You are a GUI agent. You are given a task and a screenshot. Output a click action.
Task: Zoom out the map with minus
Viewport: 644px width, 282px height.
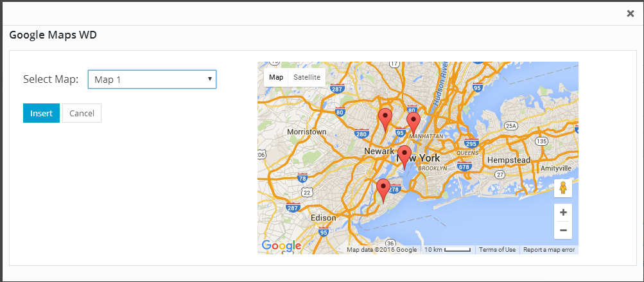[563, 230]
